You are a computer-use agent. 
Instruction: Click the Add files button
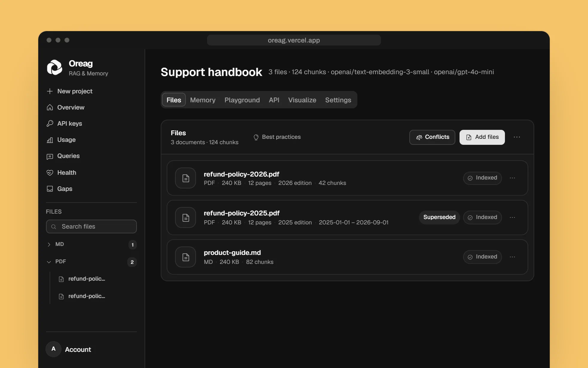[x=482, y=137]
